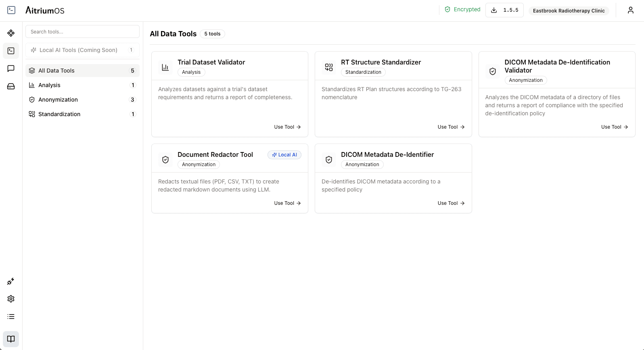Click the bar chart icon beside Analysis
644x350 pixels.
point(32,85)
